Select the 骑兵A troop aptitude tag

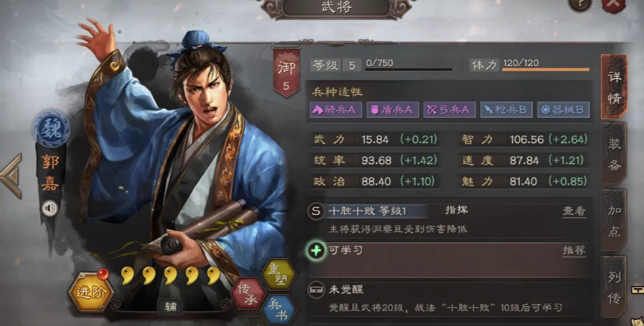pyautogui.click(x=335, y=110)
